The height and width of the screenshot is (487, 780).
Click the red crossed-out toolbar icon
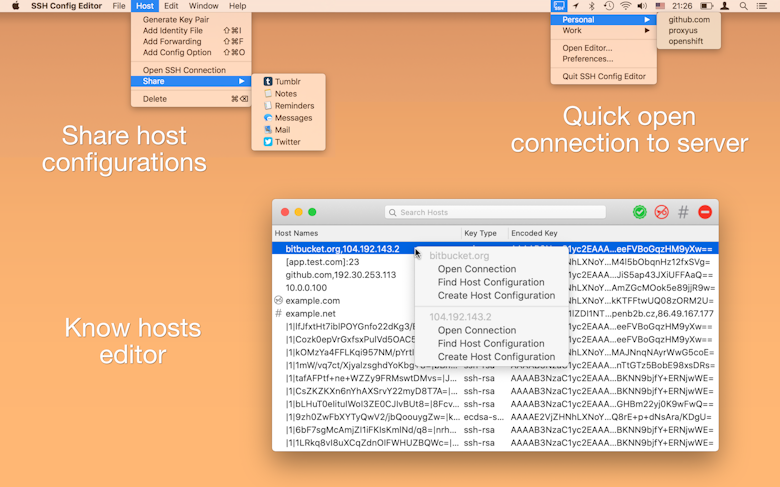tap(661, 212)
